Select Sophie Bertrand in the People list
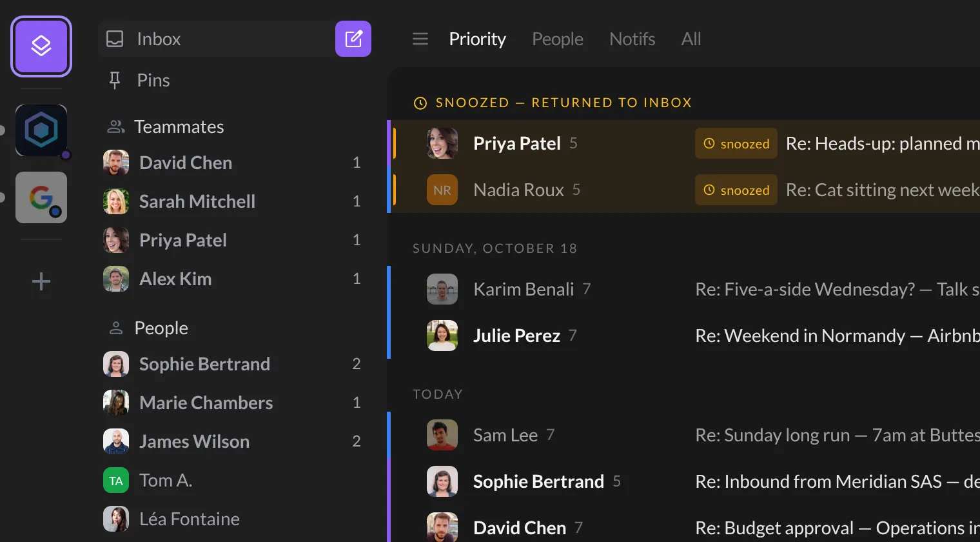 pos(235,364)
